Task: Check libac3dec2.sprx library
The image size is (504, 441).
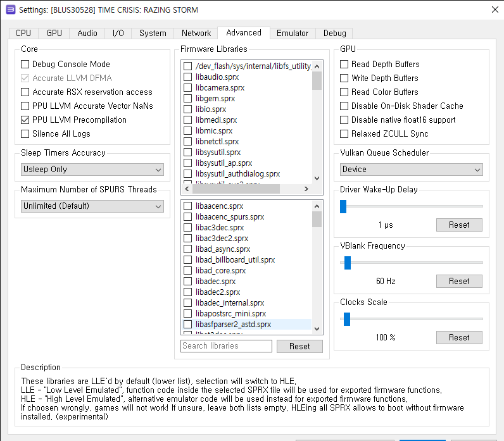Action: (187, 239)
